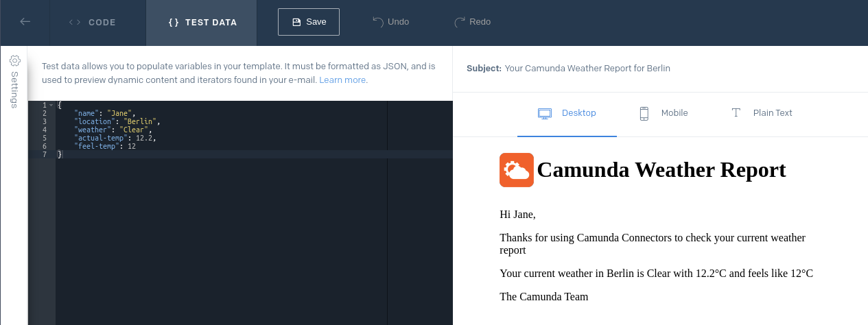Click the Plain Text T icon

pyautogui.click(x=736, y=113)
